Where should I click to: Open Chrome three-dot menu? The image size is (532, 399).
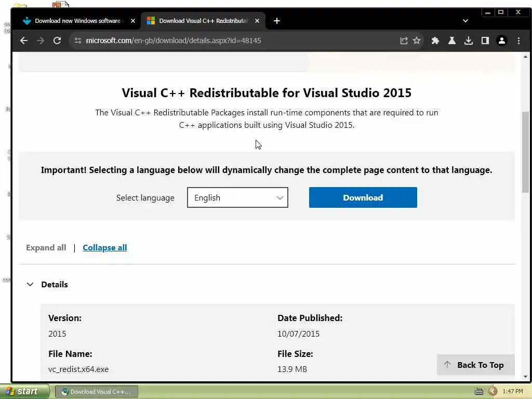tap(518, 41)
